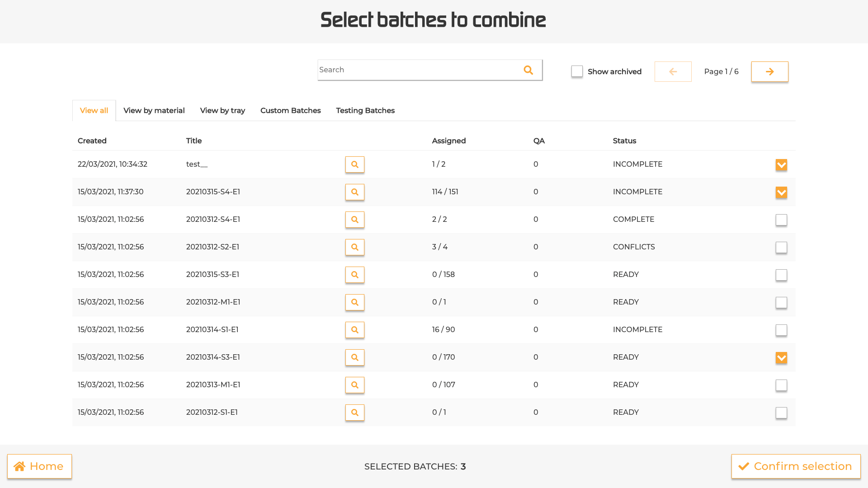Enable the Show archived checkbox

[577, 71]
